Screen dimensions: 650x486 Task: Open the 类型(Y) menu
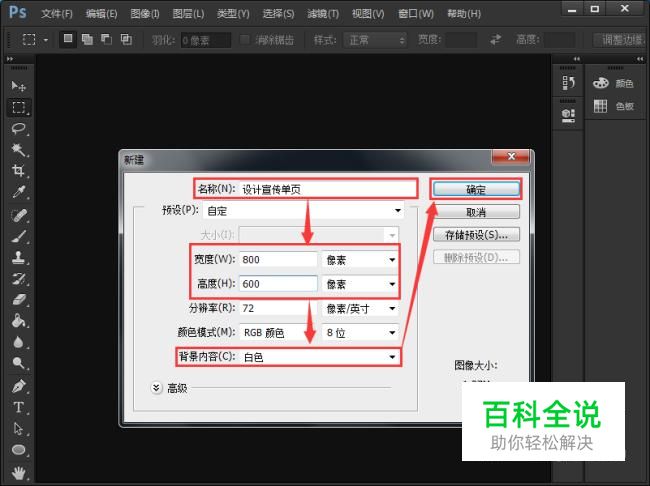point(233,14)
